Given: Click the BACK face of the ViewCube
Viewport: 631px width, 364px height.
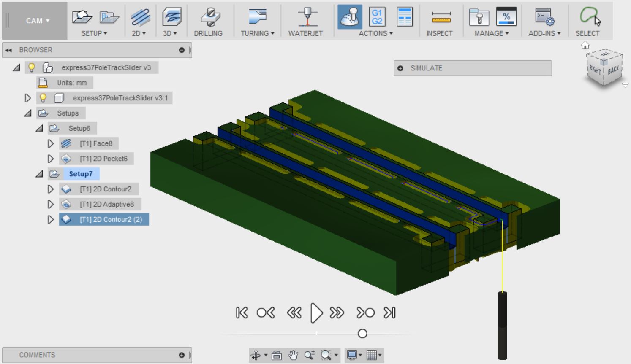Looking at the screenshot, I should 613,69.
